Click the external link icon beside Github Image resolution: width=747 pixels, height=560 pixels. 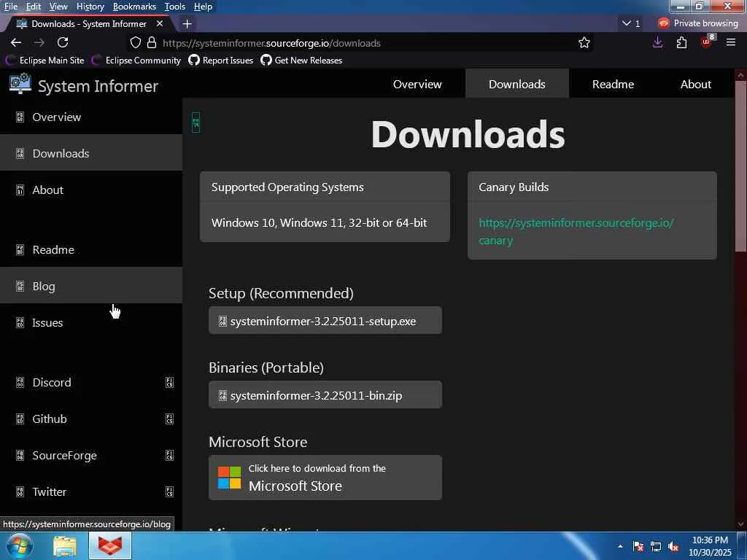(x=169, y=419)
